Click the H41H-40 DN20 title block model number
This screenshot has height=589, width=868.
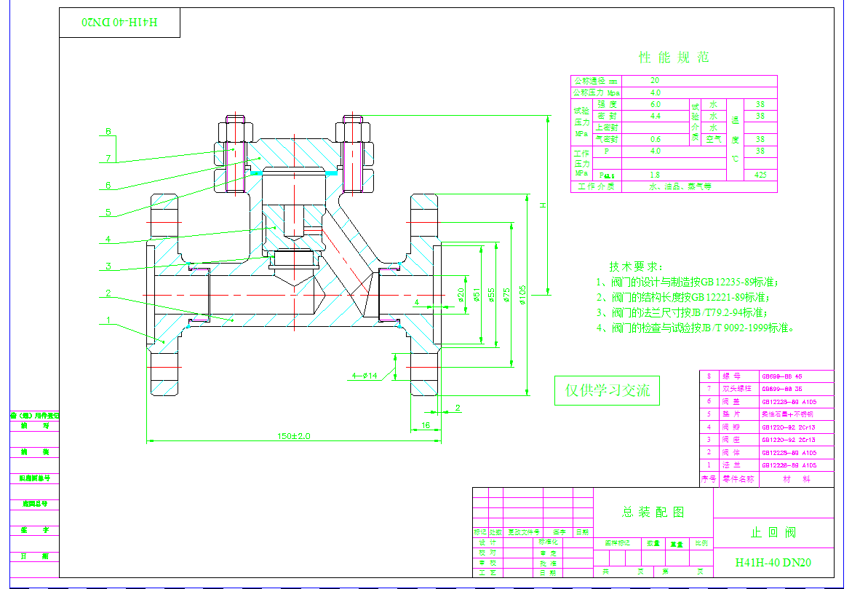coord(773,562)
